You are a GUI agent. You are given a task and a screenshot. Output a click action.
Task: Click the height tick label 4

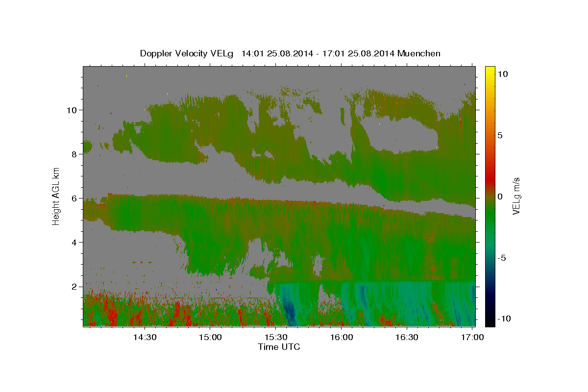click(x=74, y=243)
